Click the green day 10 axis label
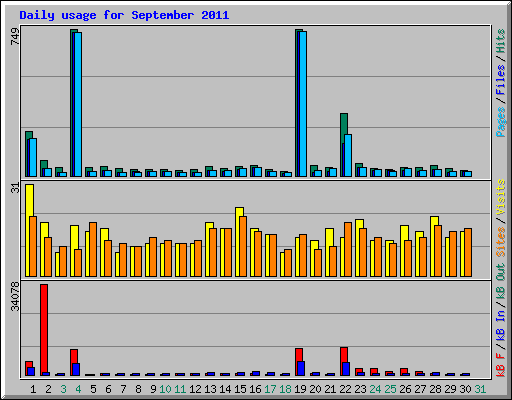Screen dimensions: 512x400 pos(165,389)
